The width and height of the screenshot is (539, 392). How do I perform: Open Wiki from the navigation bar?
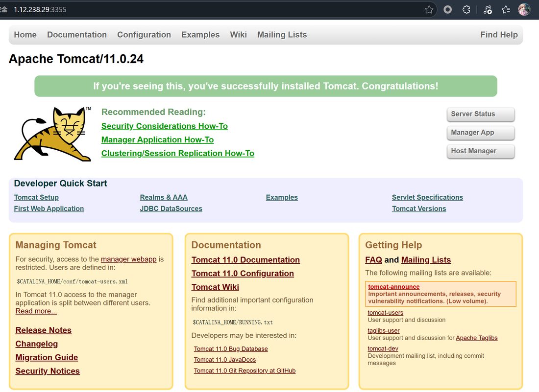point(239,35)
